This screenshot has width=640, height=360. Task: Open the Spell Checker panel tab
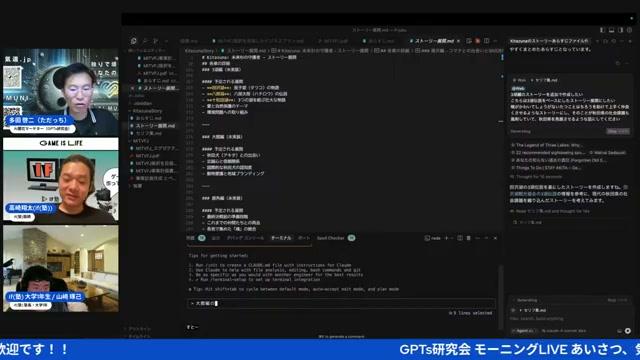pos(331,238)
